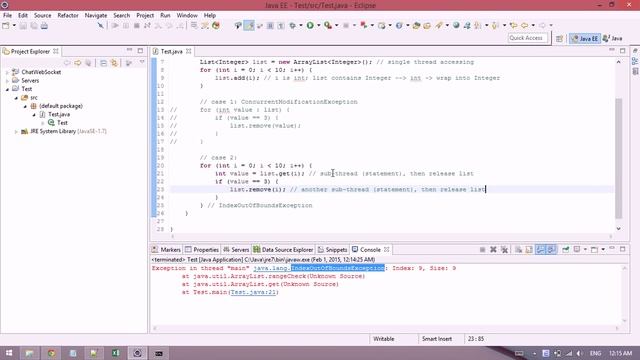Click the Terminate square icon in Console
This screenshot has width=640, height=360.
click(x=482, y=249)
